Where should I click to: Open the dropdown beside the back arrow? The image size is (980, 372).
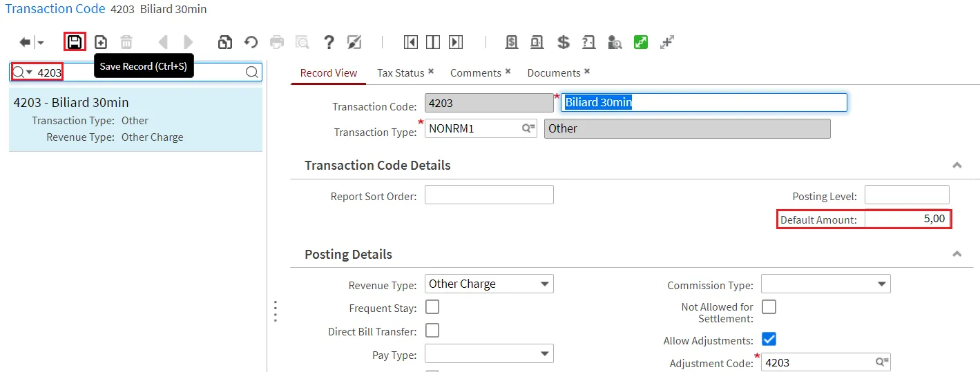click(x=40, y=43)
